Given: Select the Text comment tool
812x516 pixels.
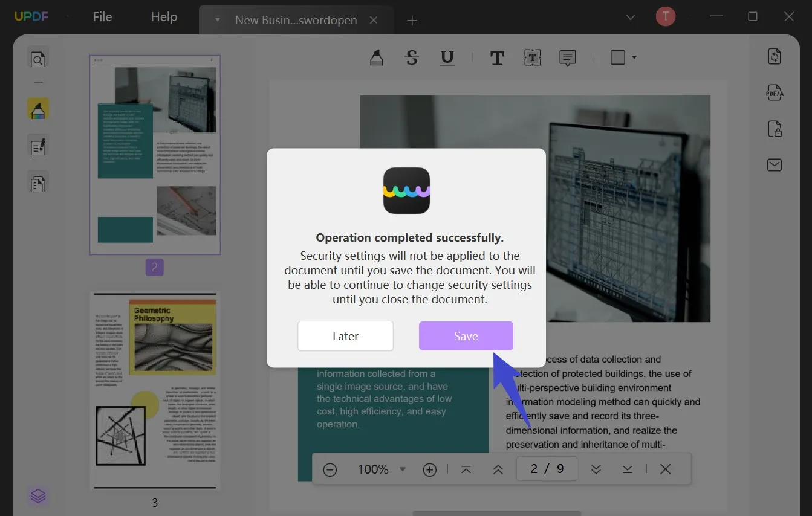Looking at the screenshot, I should pos(497,57).
